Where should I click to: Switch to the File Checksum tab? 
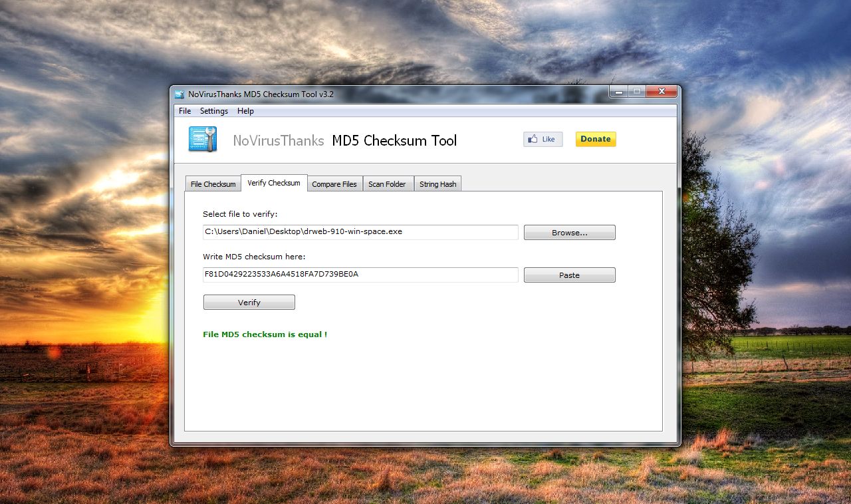coord(213,184)
